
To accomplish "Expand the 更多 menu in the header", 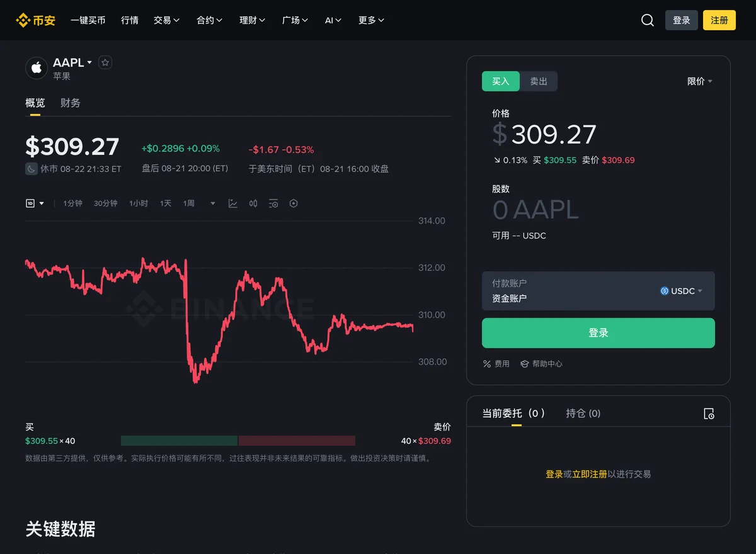I will [x=372, y=20].
